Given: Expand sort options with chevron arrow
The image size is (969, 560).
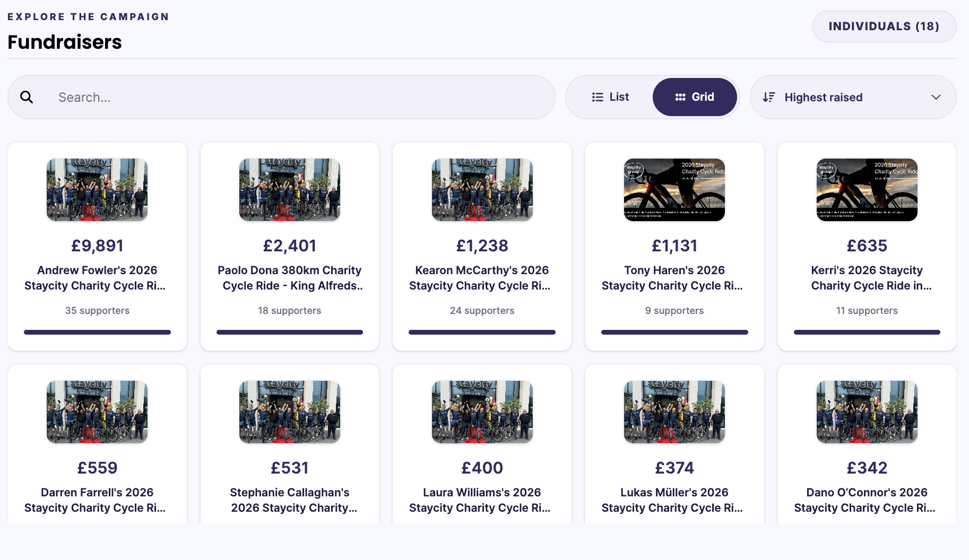Looking at the screenshot, I should pyautogui.click(x=936, y=97).
